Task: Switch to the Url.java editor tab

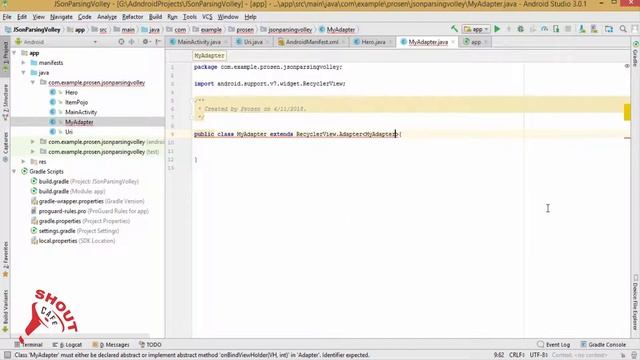Action: (253, 42)
